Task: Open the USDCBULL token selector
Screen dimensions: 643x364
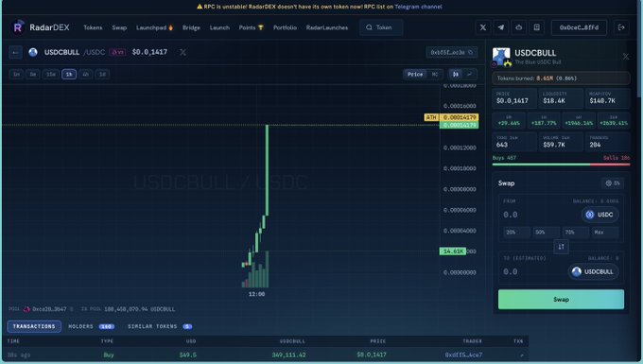Action: tap(594, 271)
